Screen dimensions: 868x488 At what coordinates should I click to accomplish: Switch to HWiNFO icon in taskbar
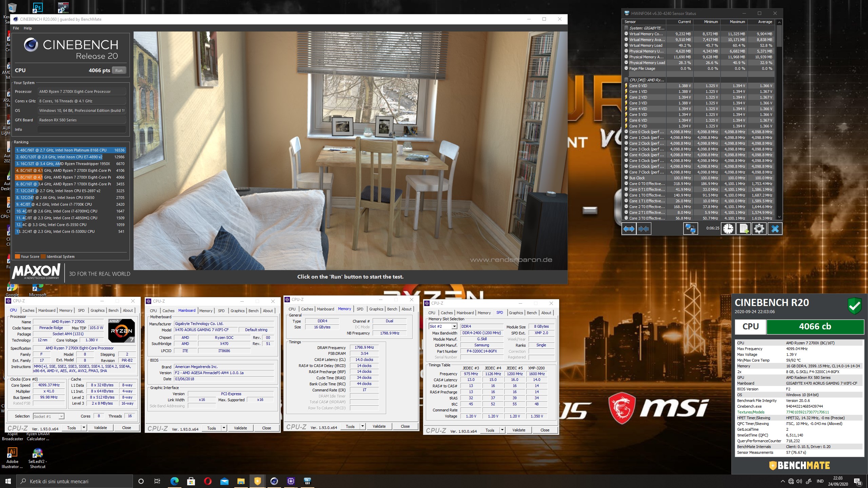(307, 481)
